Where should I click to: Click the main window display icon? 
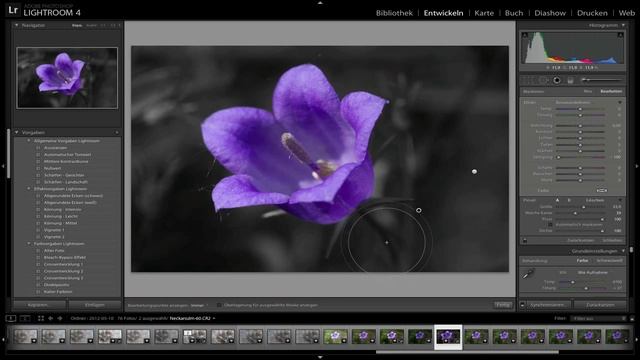[11, 318]
